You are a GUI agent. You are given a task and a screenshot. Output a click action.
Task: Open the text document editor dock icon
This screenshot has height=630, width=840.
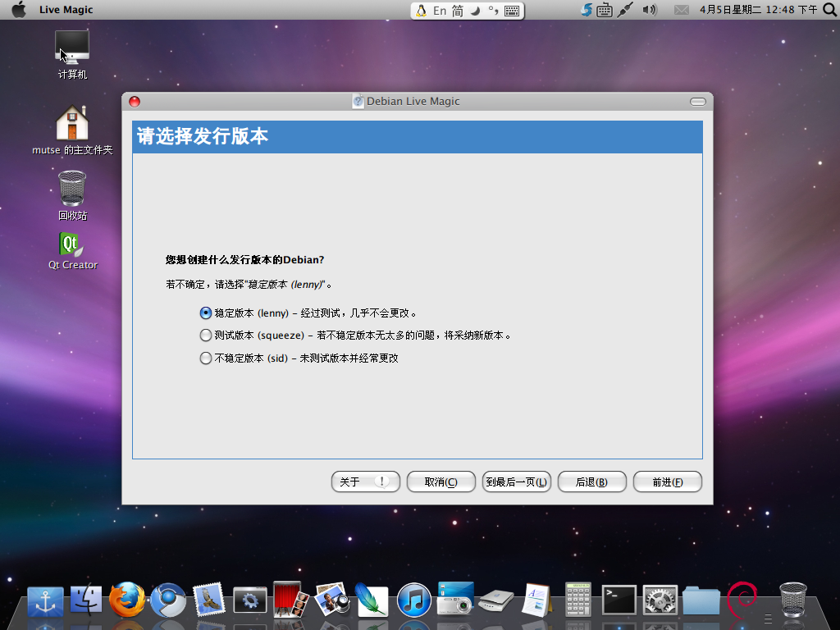pos(536,600)
